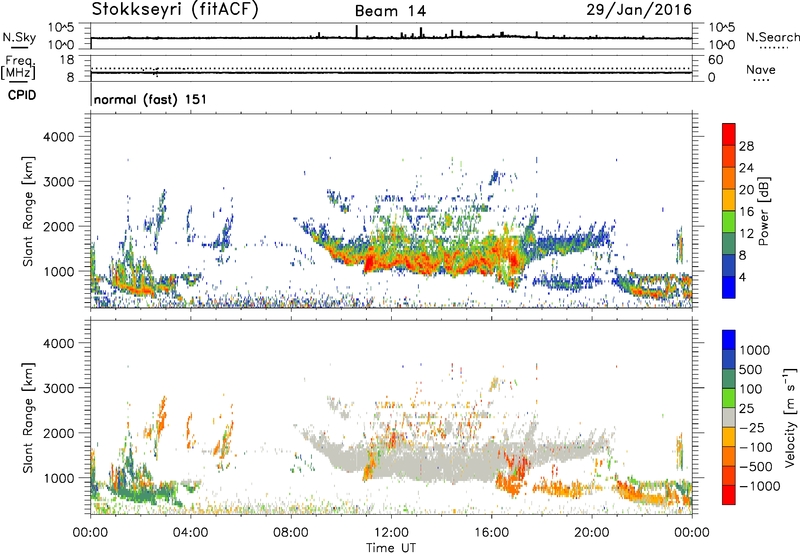Click the CPID row label

(22, 95)
